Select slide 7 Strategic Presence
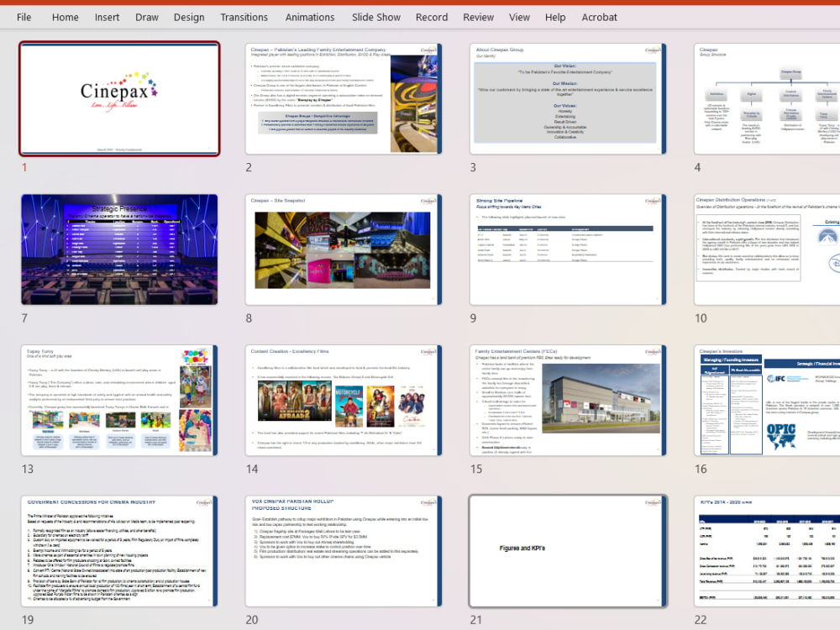This screenshot has width=840, height=630. coord(119,249)
